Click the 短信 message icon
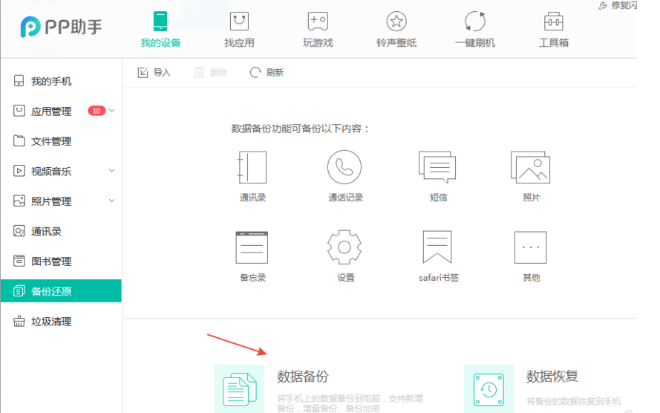The image size is (660, 413). pyautogui.click(x=437, y=167)
